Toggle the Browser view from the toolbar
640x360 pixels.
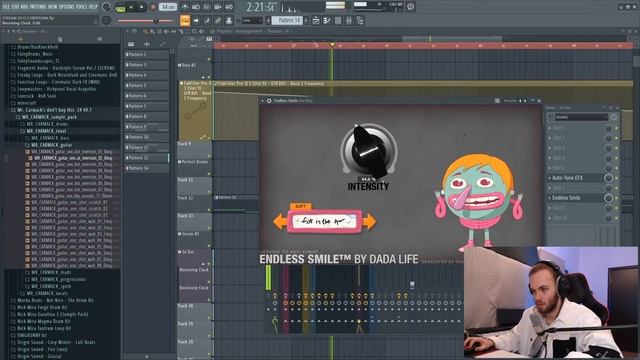pos(360,20)
